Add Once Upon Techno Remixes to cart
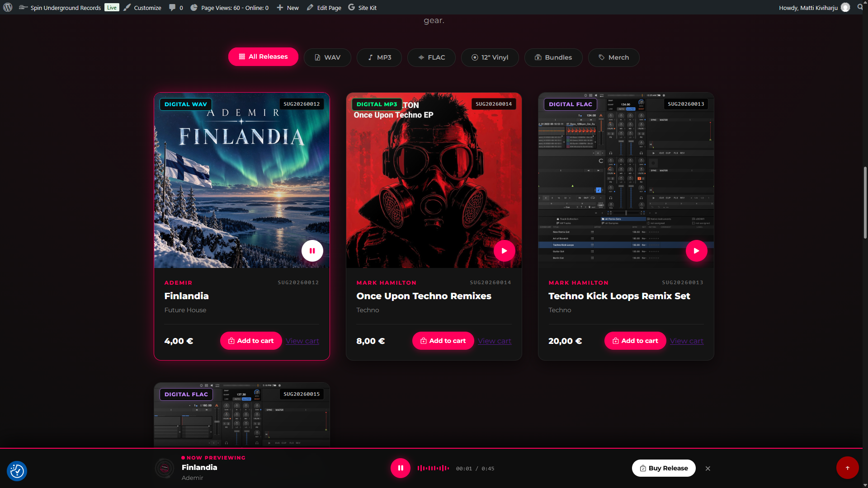 [x=443, y=341]
